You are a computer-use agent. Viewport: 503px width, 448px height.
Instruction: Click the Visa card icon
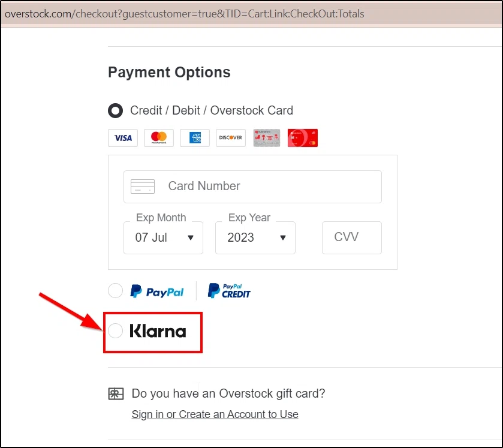point(122,138)
